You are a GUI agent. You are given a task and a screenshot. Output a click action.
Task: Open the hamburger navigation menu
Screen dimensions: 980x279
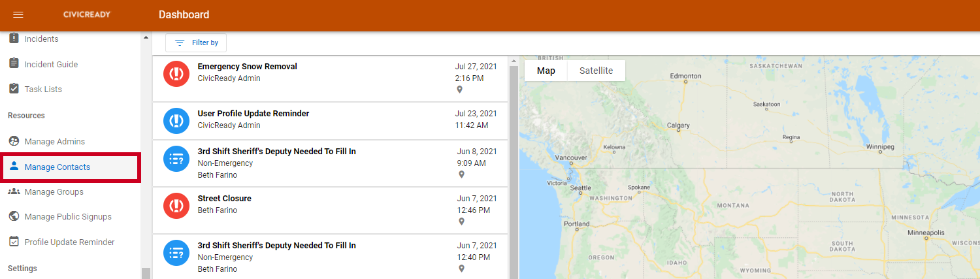click(18, 15)
